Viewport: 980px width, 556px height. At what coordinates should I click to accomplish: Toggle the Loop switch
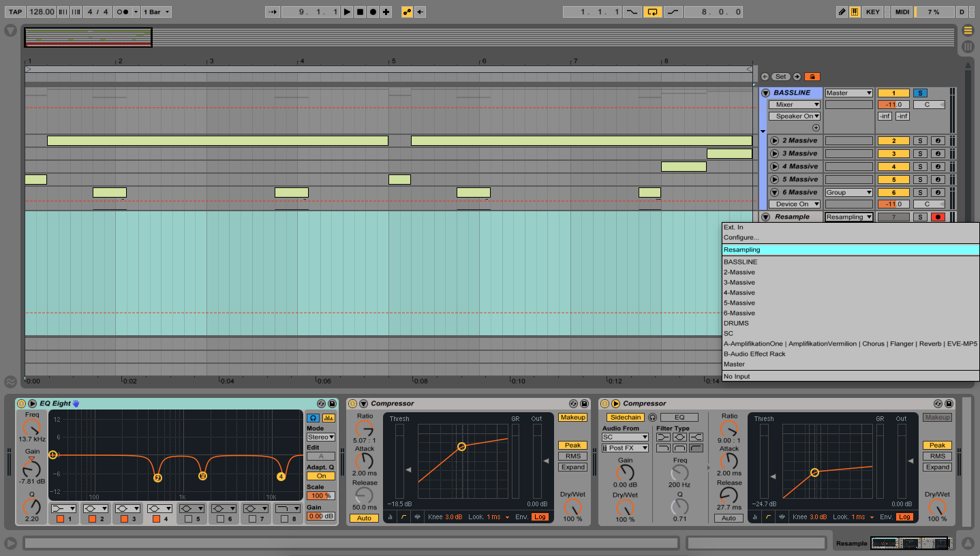tap(653, 12)
